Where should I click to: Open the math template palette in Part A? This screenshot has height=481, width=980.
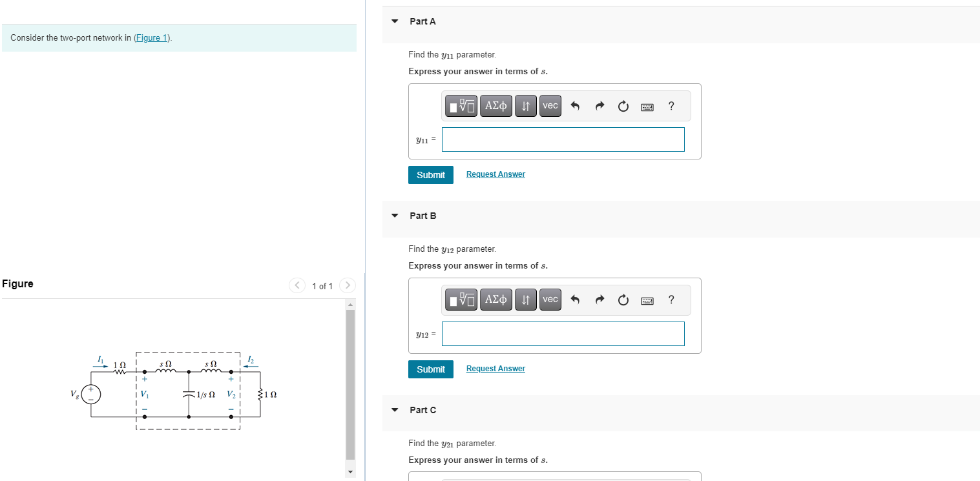(461, 105)
